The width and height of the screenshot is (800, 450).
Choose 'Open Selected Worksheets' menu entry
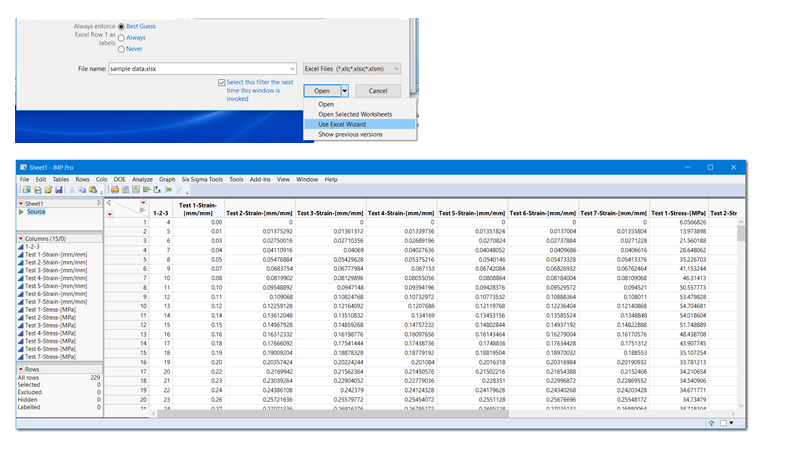[x=359, y=114]
